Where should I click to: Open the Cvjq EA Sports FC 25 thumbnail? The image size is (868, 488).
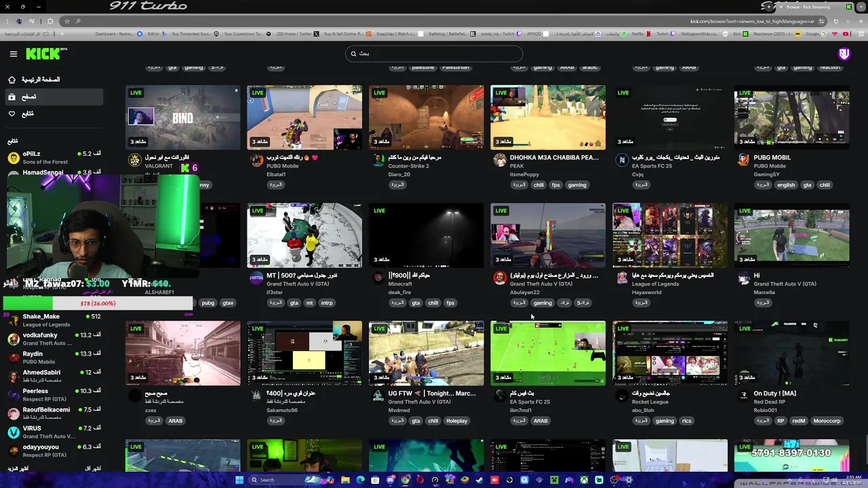coord(670,117)
